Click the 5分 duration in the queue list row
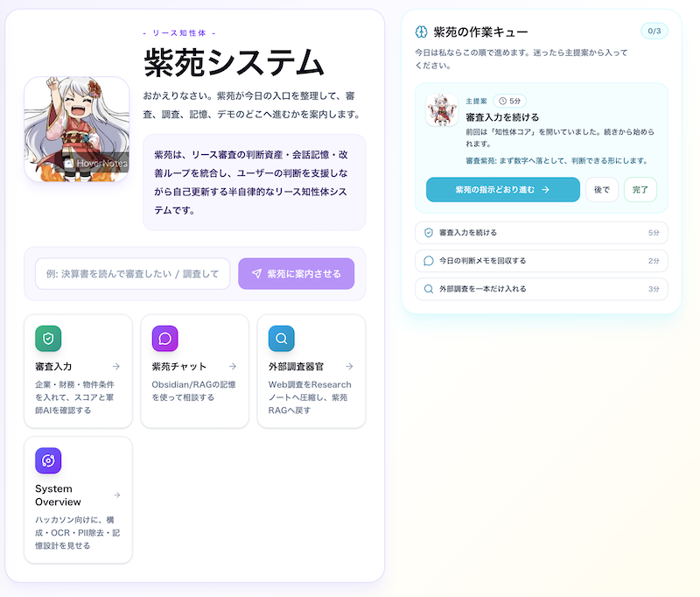 point(654,233)
